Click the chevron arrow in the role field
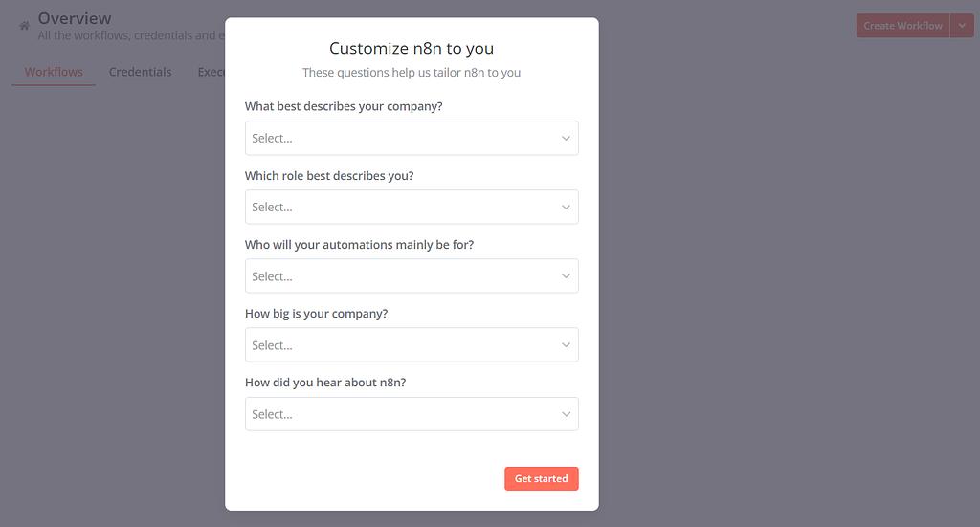980x527 pixels. tap(566, 207)
